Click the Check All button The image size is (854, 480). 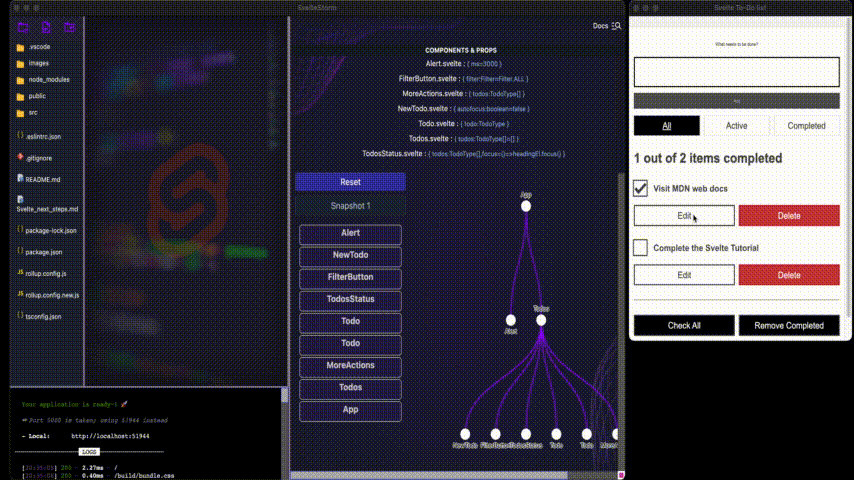tap(684, 325)
